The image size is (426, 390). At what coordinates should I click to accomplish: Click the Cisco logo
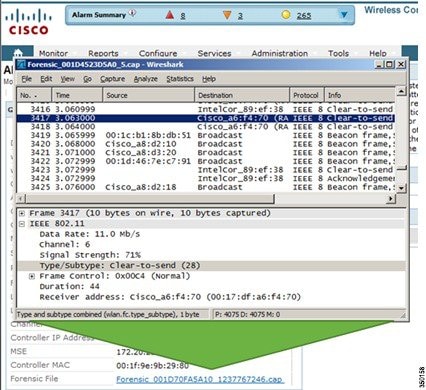pyautogui.click(x=28, y=22)
